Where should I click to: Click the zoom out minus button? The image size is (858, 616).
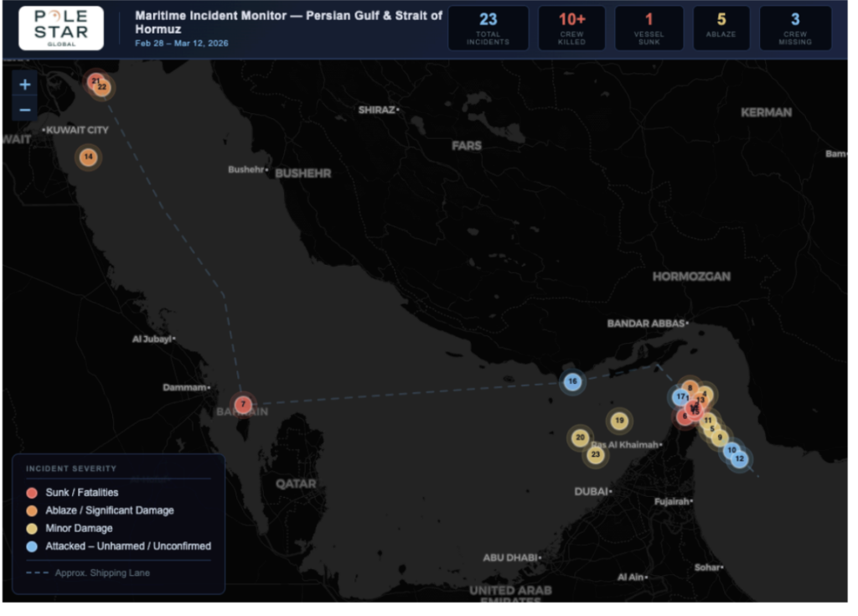click(x=25, y=110)
